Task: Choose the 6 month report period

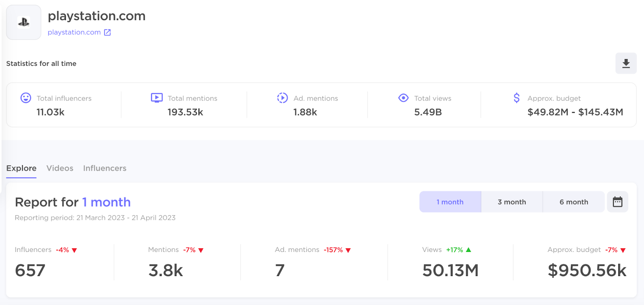Action: [x=574, y=202]
